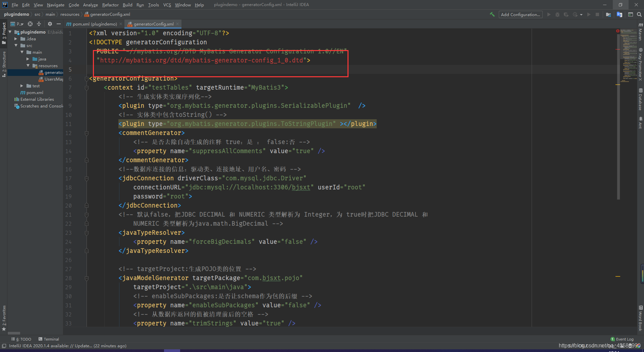
Task: Click the IDE update available status message
Action: 68,346
